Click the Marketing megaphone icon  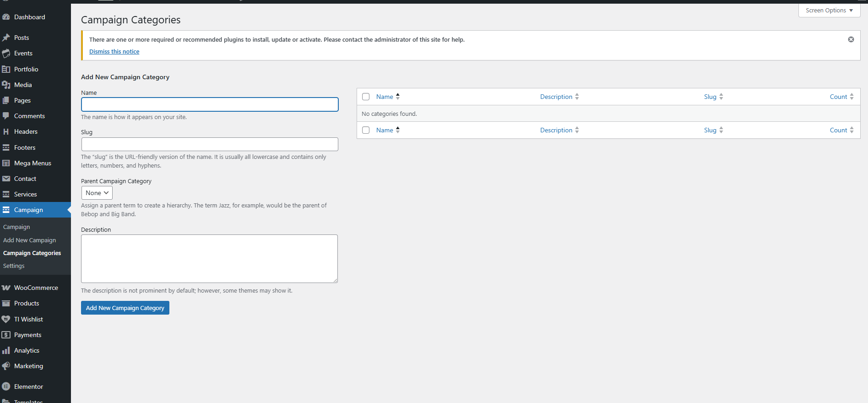(6, 366)
